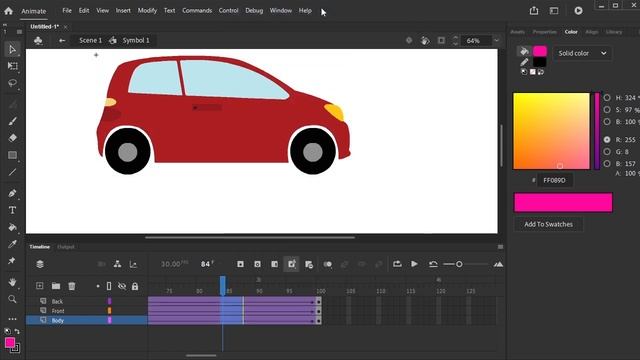Select the H hue radio button
The height and width of the screenshot is (360, 640).
coord(607,98)
